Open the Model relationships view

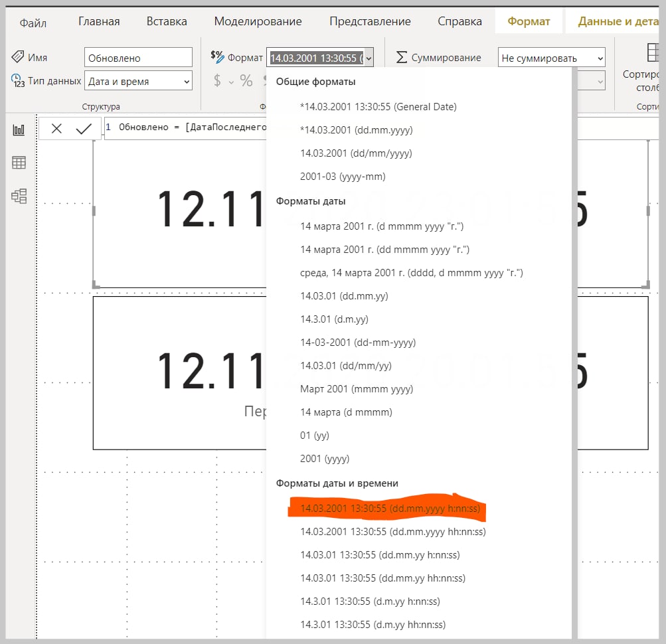click(x=19, y=196)
